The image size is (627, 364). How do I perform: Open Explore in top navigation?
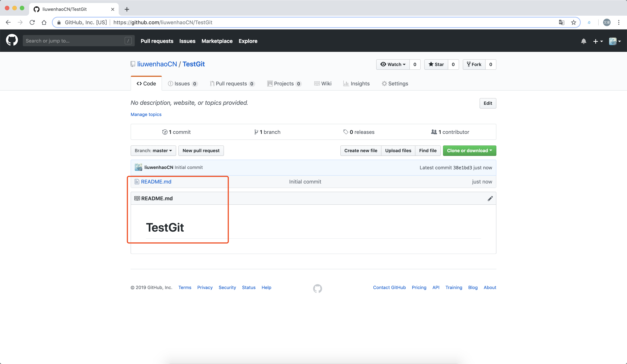[248, 41]
